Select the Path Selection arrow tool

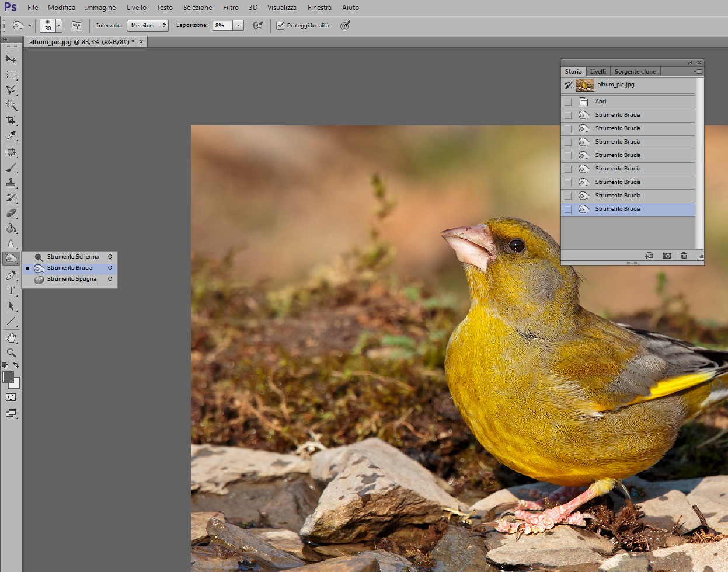11,306
